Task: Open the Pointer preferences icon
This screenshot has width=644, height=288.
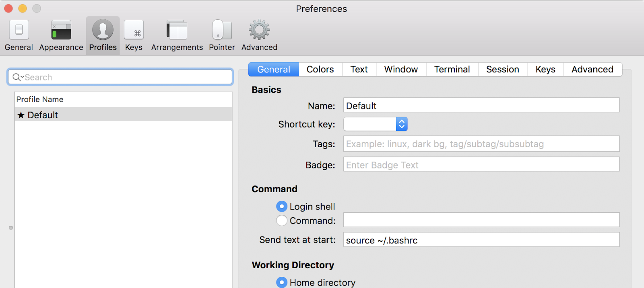Action: point(222,30)
